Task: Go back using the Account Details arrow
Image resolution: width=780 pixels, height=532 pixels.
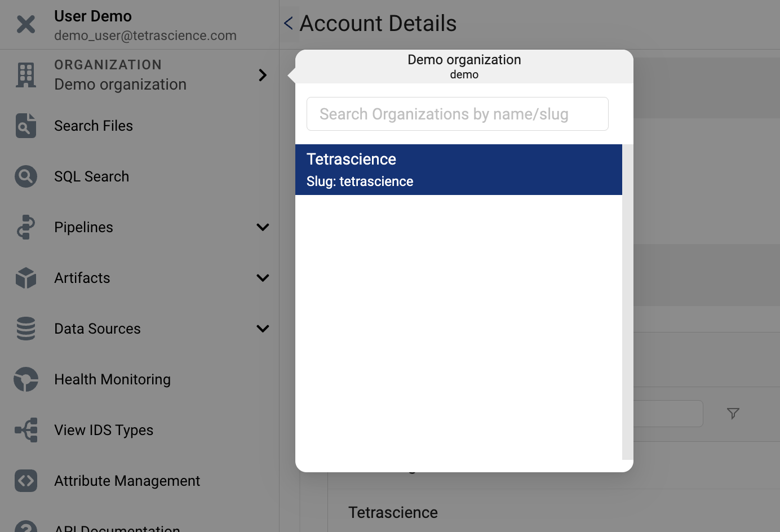Action: click(289, 23)
